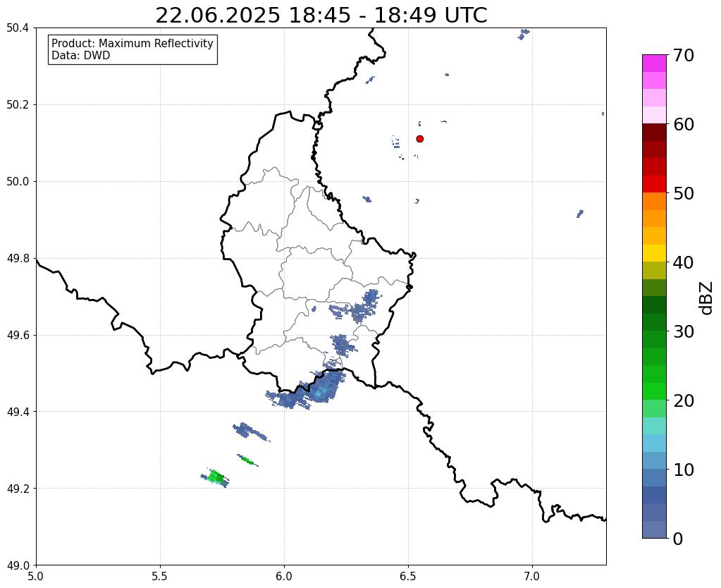Click the colorbar tick label 40
Screen dimensions: 721x588
click(x=684, y=262)
